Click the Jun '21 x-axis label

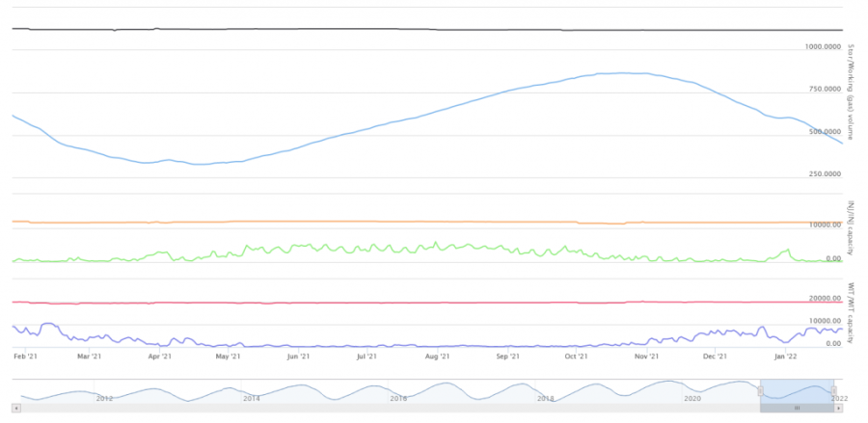298,357
